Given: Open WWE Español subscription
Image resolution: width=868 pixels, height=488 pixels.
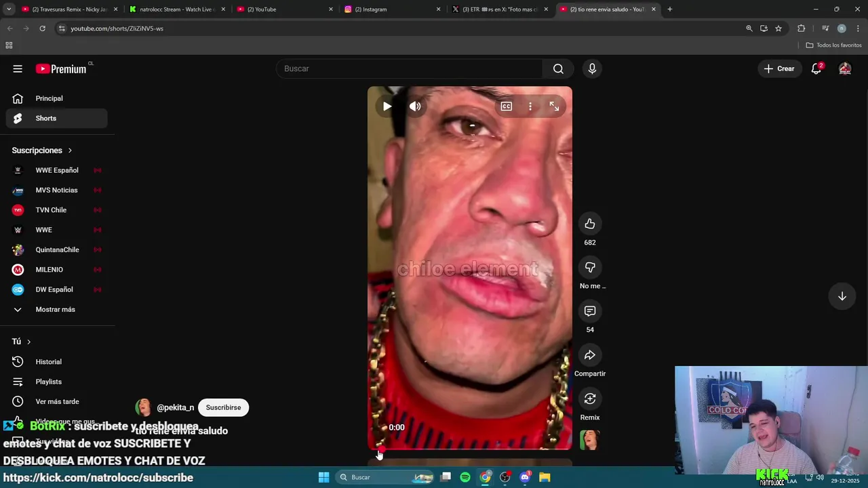Looking at the screenshot, I should pos(57,170).
